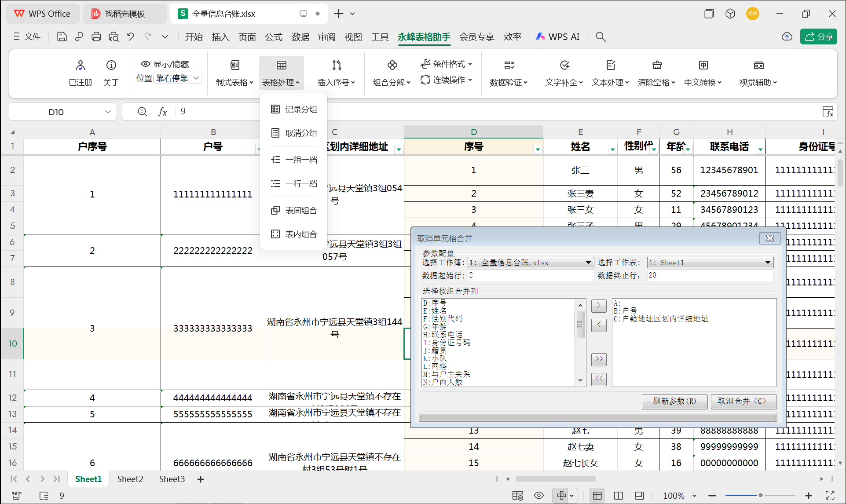The image size is (846, 504).
Task: Open the 姓名 column filter dropdown
Action: click(x=612, y=149)
